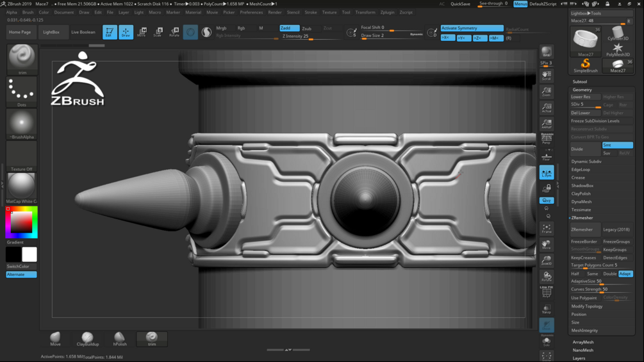Image resolution: width=644 pixels, height=362 pixels.
Task: Open the BrushAlpha selector
Action: 22,124
